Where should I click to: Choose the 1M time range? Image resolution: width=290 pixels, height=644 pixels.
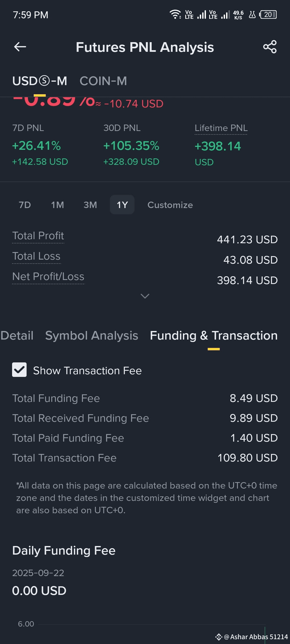click(x=57, y=205)
